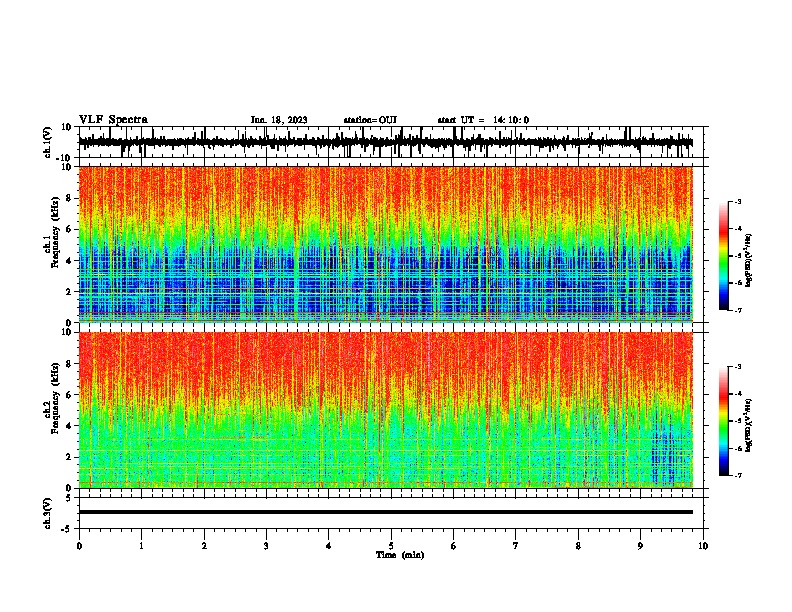Click the "-5" tick on ch.3(V) axis

[68, 529]
